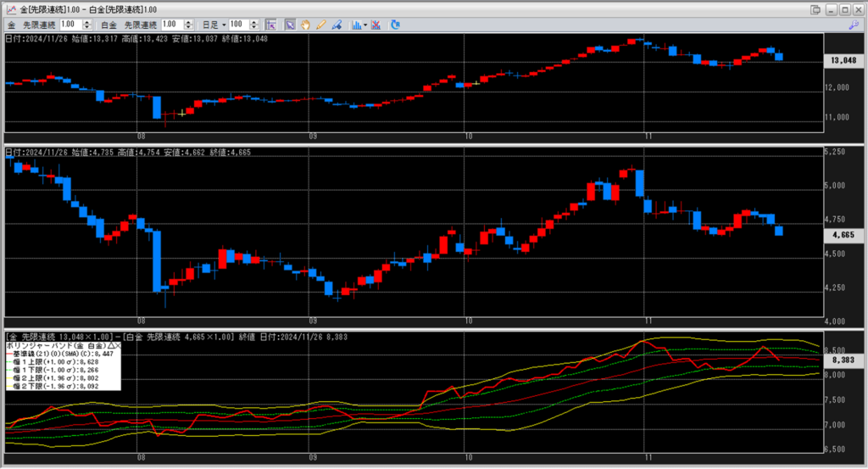Screen dimensions: 868x469
Task: Click the detach window icon in title bar
Action: tap(815, 9)
